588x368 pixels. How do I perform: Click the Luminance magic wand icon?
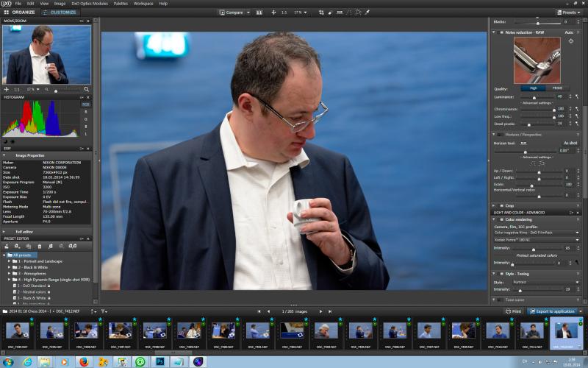(x=577, y=97)
